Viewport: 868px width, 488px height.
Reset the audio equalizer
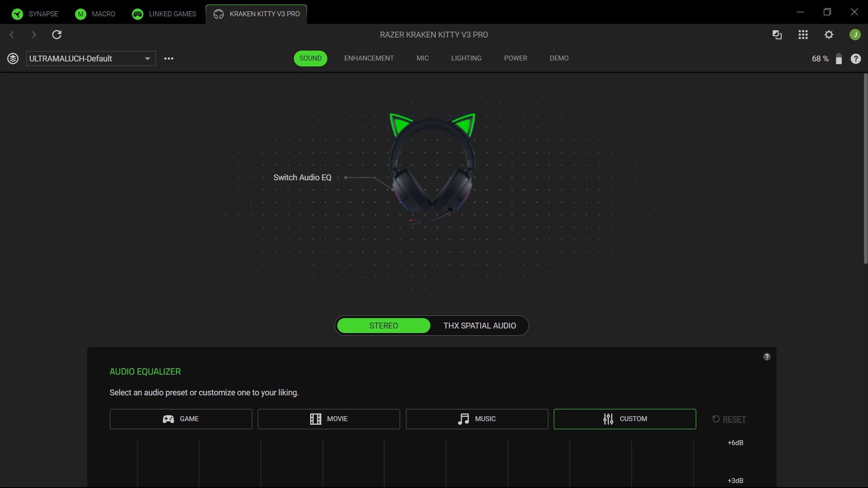pyautogui.click(x=729, y=419)
